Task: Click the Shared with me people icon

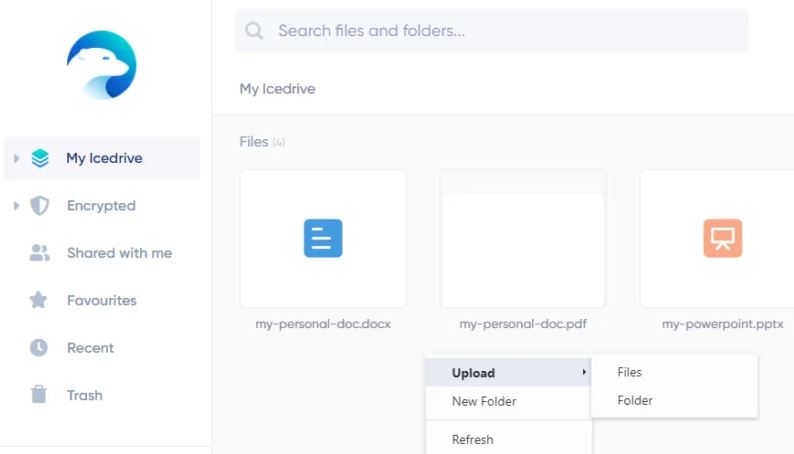Action: pyautogui.click(x=39, y=253)
